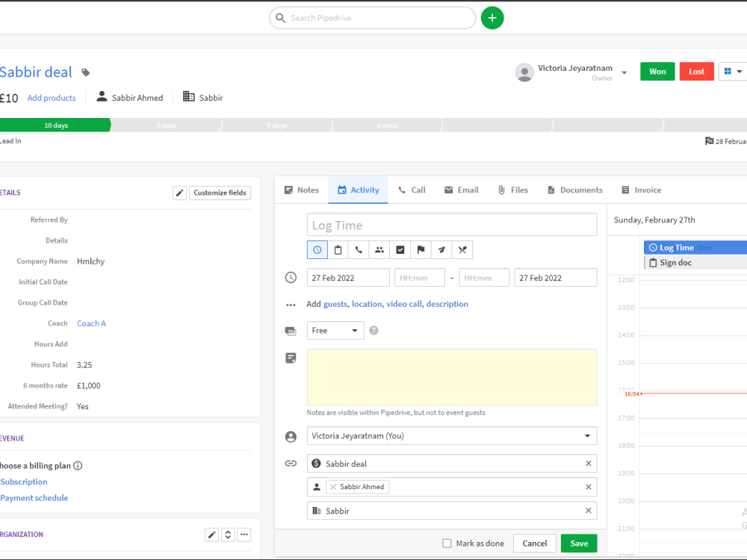
Task: Select the lunch crossed utensils activity type
Action: coord(462,249)
